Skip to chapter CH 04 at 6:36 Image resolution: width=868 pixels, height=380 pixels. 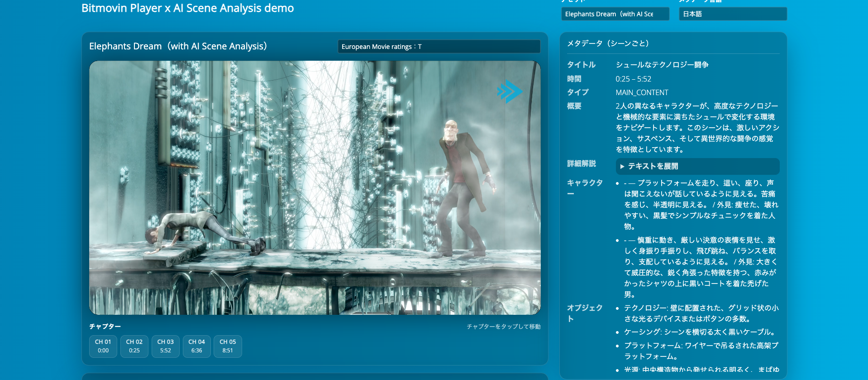(197, 346)
